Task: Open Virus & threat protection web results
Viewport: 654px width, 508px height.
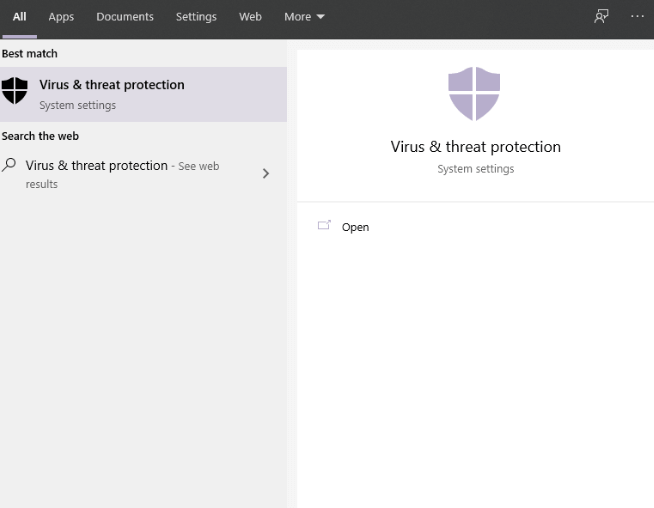Action: pos(122,174)
